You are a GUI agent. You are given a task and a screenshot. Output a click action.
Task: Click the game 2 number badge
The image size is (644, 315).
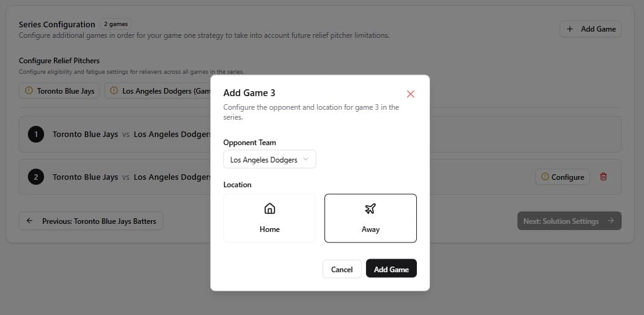[36, 177]
